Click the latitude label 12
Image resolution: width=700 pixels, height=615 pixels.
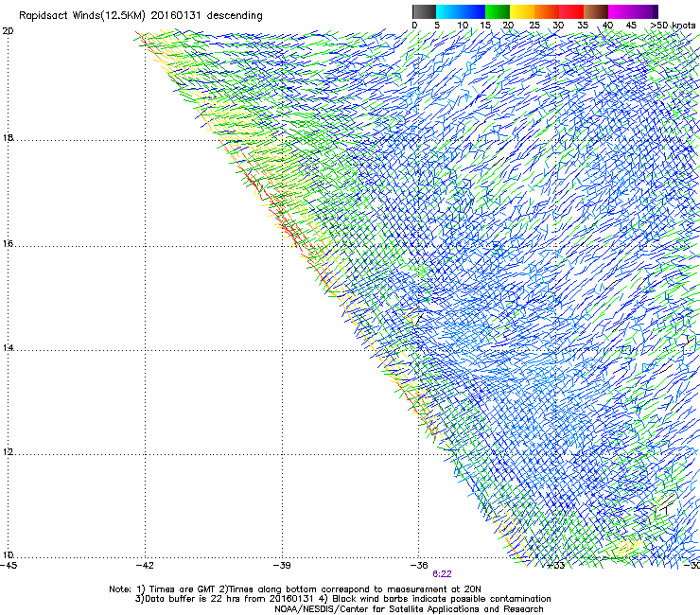[x=8, y=451]
